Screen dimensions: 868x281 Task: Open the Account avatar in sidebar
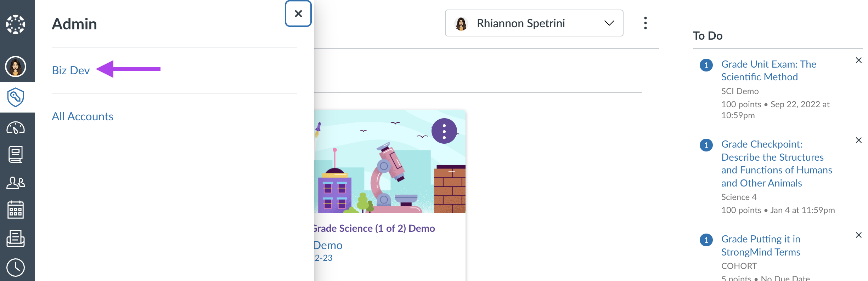16,67
